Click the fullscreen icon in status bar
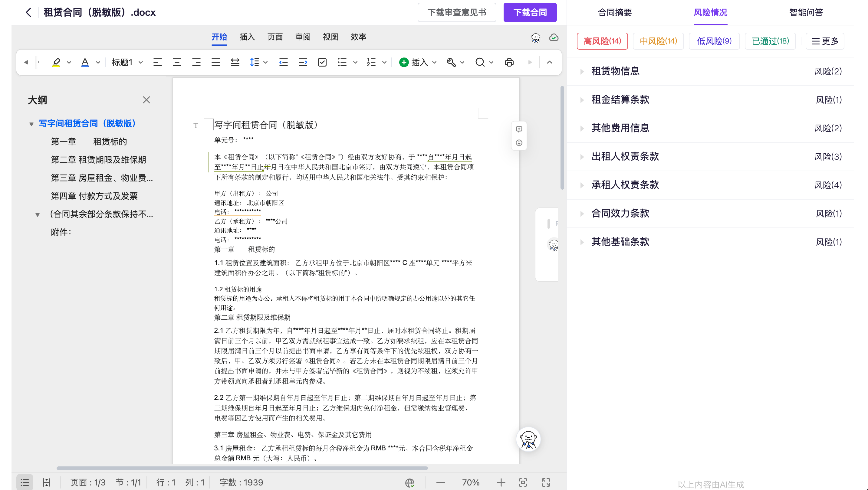Screen dimensions: 868x490 tap(546, 482)
